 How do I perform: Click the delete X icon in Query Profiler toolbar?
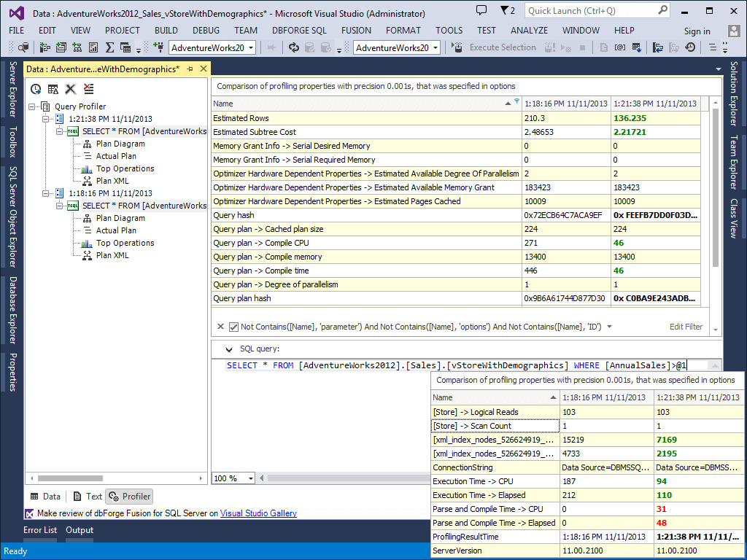point(70,88)
